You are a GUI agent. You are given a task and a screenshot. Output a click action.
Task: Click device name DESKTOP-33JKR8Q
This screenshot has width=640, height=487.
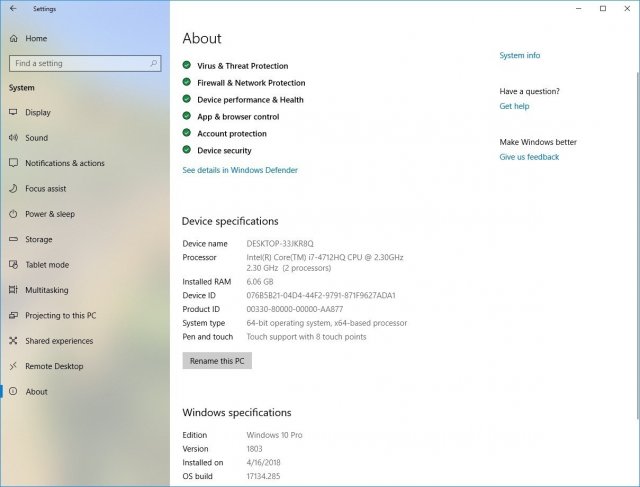(x=280, y=244)
